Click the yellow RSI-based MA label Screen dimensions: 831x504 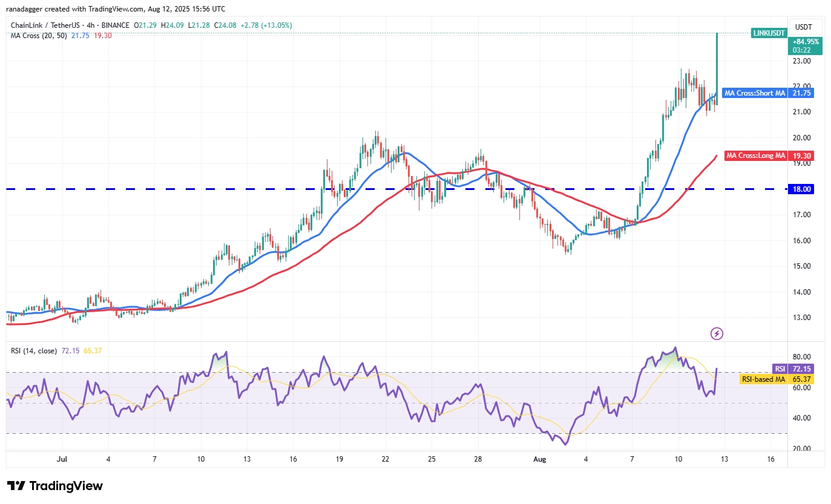tap(763, 379)
